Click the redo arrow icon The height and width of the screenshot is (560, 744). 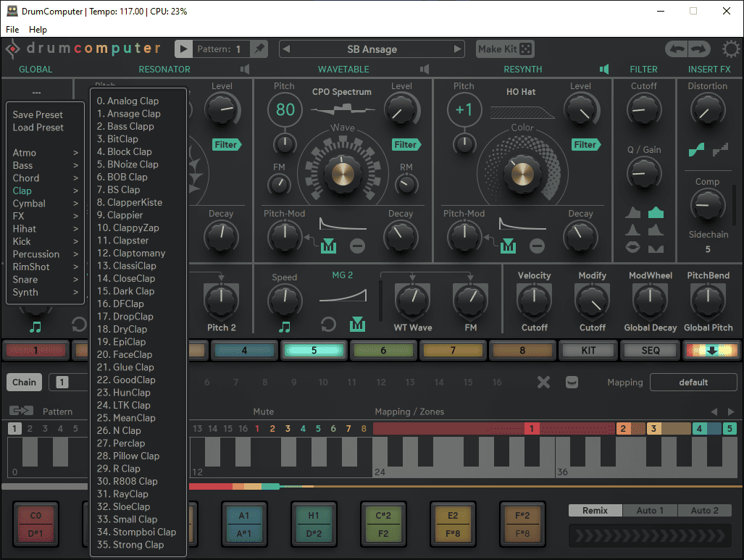click(x=699, y=49)
